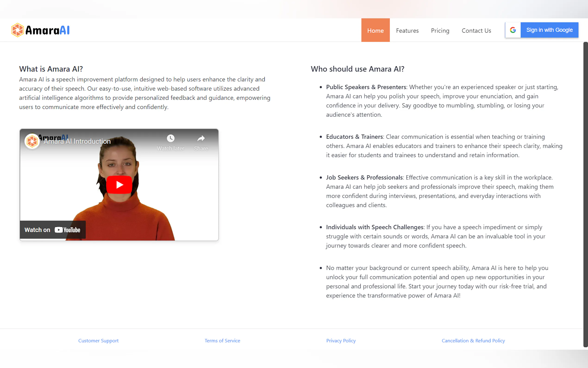588x368 pixels.
Task: Click the Share arrow icon on video
Action: coord(201,139)
